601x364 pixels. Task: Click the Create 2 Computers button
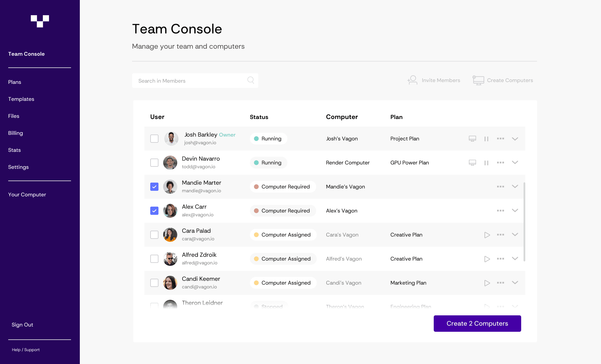point(477,323)
